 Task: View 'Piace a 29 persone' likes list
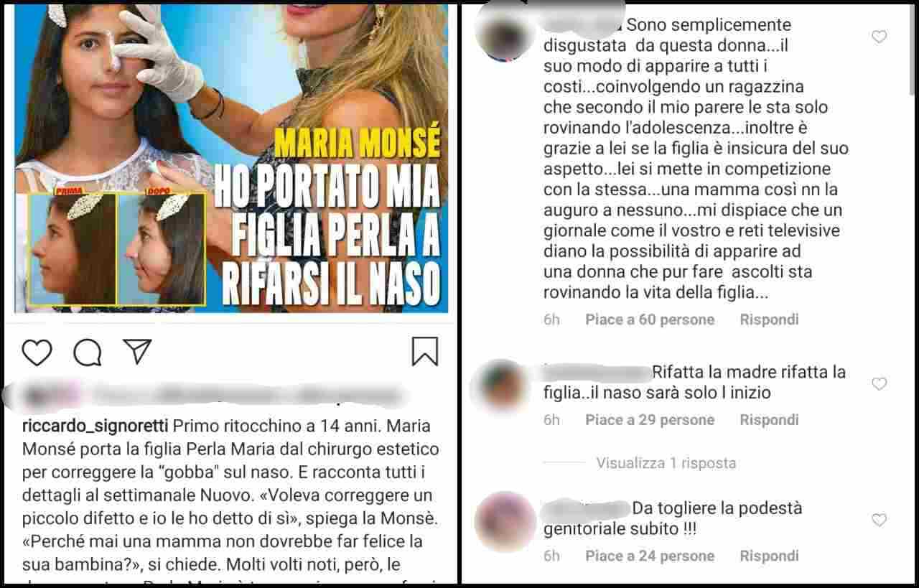point(650,420)
